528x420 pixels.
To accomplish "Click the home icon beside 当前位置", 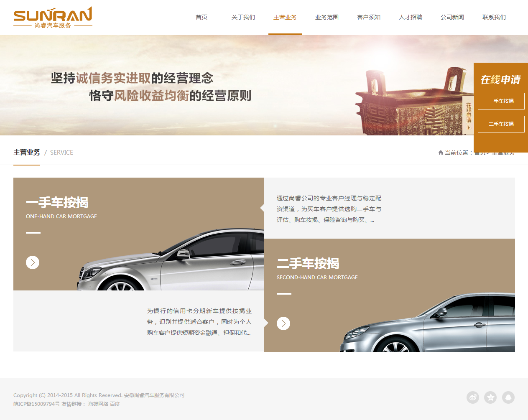I will [x=441, y=153].
